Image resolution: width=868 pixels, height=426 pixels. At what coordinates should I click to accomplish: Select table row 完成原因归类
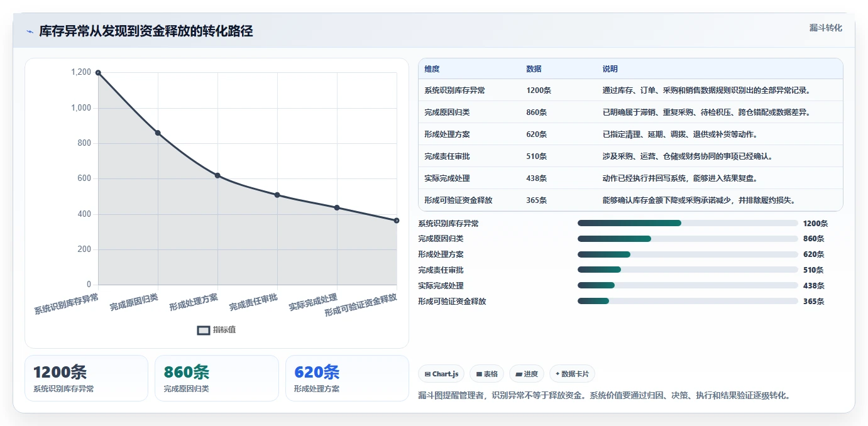[630, 112]
